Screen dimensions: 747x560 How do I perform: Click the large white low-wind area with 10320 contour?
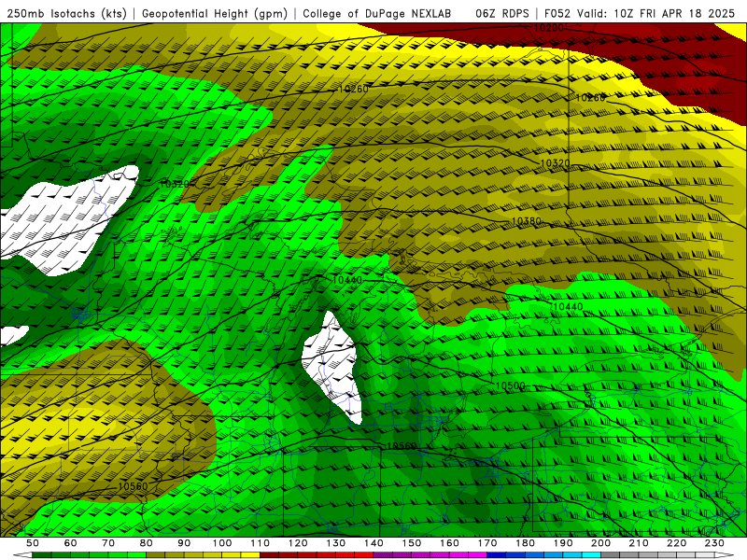(64, 221)
